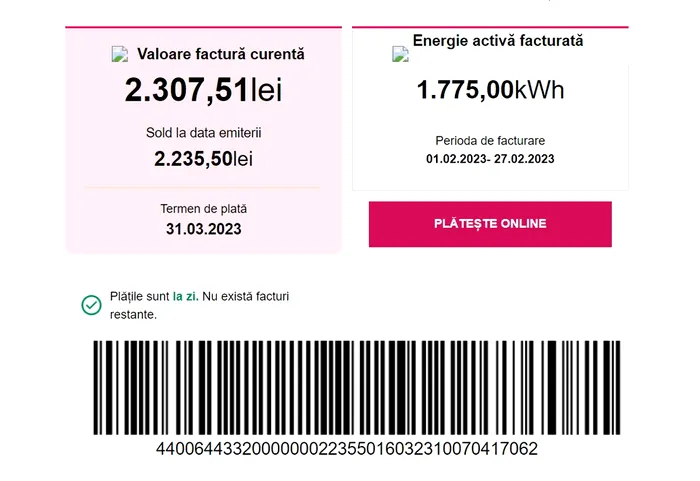Click the divider line above Termen de plată

[202, 188]
